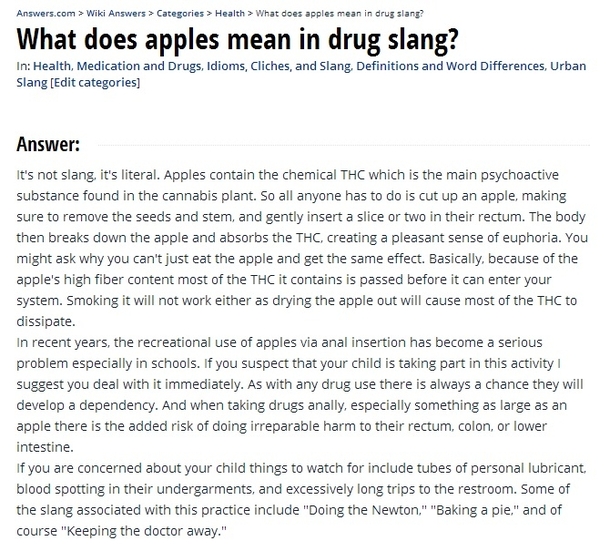
Task: Open the Health breadcrumb link
Action: coord(230,13)
